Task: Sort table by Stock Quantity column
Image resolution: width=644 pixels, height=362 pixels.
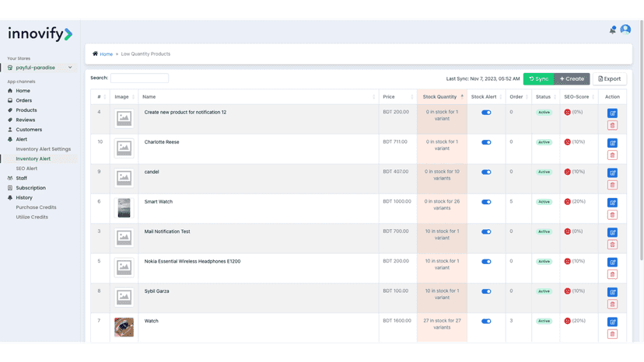Action: pos(442,97)
